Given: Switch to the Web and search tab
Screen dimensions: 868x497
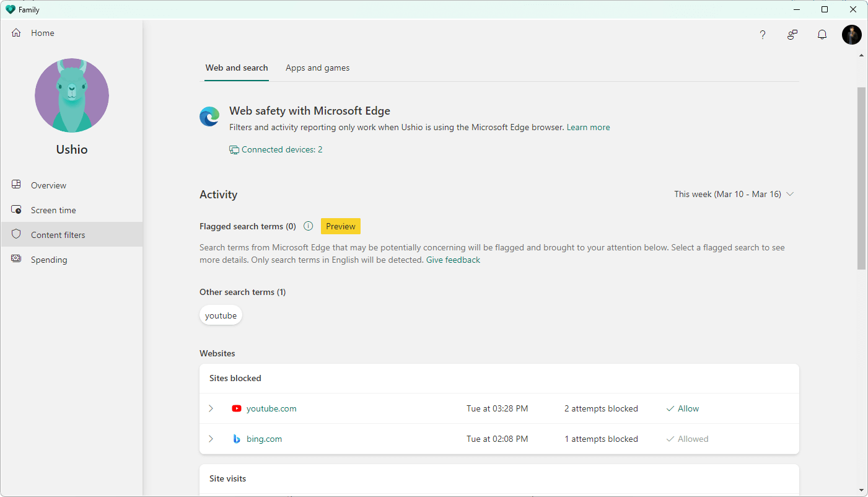Looking at the screenshot, I should tap(237, 68).
